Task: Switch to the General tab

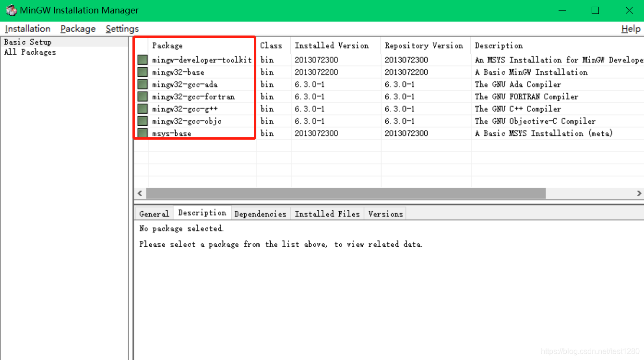Action: [x=154, y=214]
